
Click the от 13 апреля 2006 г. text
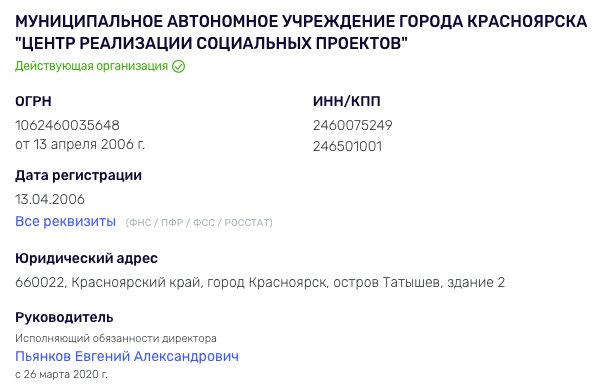pos(80,144)
